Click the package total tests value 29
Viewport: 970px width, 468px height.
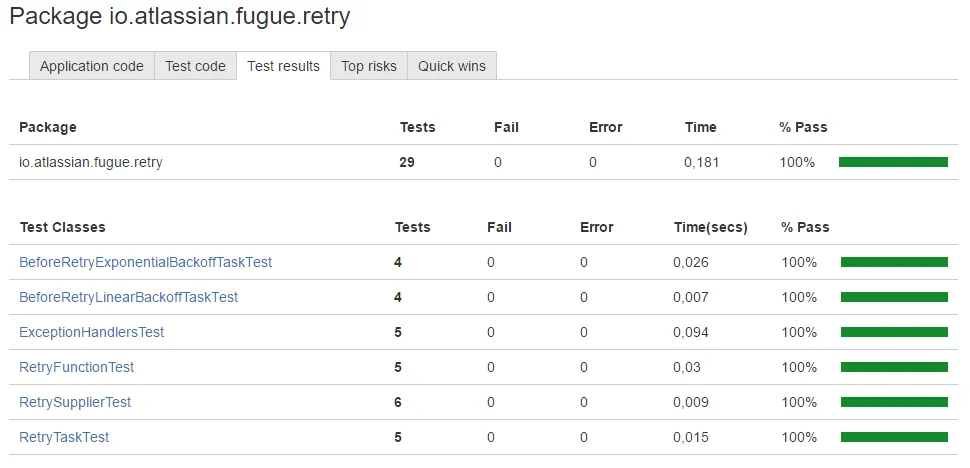(407, 163)
